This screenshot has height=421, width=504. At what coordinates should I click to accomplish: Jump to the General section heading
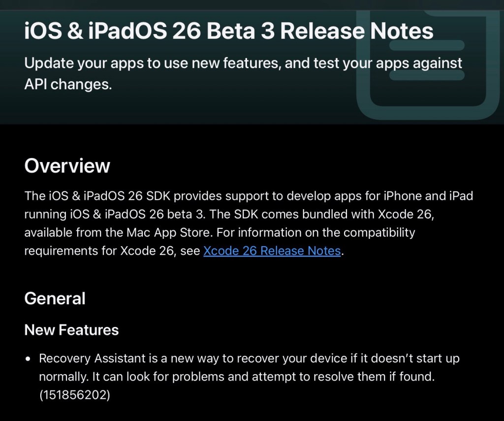tap(55, 298)
